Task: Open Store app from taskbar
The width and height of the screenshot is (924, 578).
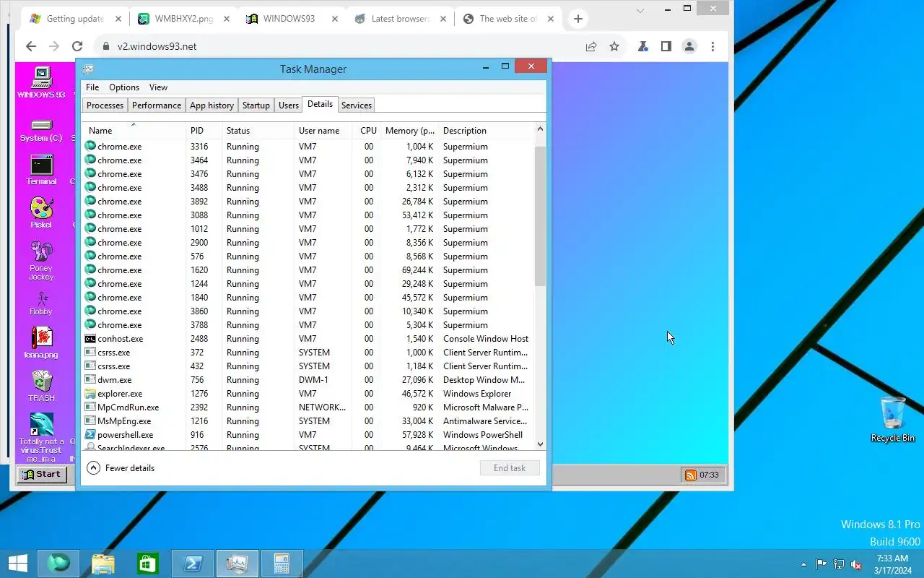Action: coord(148,563)
